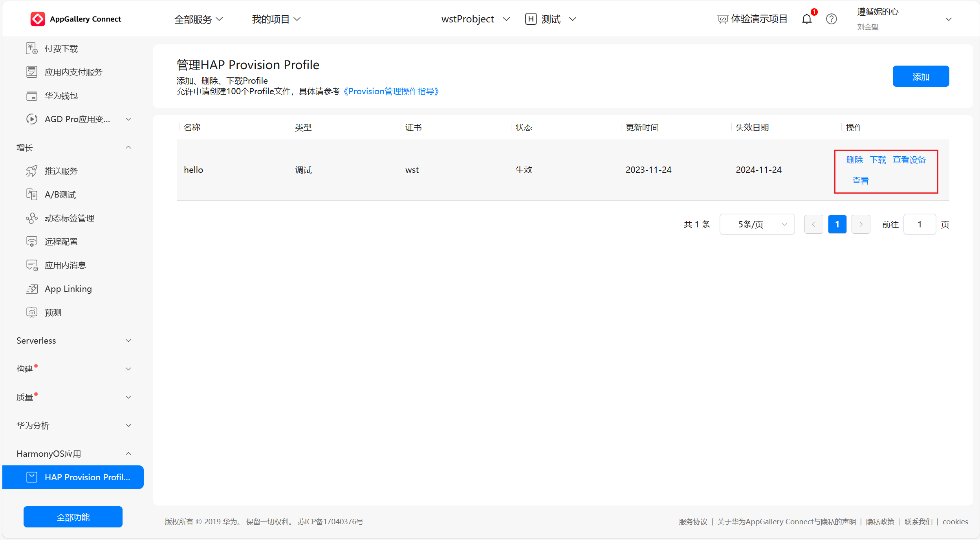Viewport: 980px width, 540px height.
Task: Click the H badge icon beside 测试
Action: (x=531, y=19)
